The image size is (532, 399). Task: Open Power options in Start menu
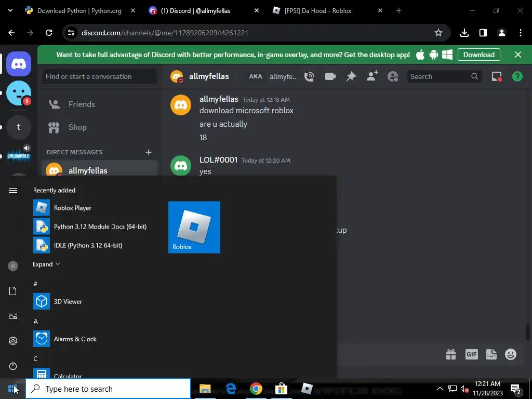click(13, 366)
